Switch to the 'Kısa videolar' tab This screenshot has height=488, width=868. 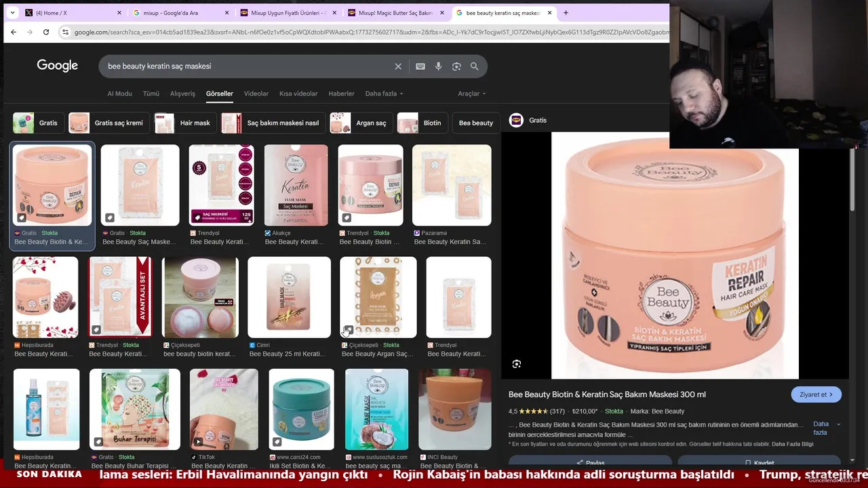point(298,94)
